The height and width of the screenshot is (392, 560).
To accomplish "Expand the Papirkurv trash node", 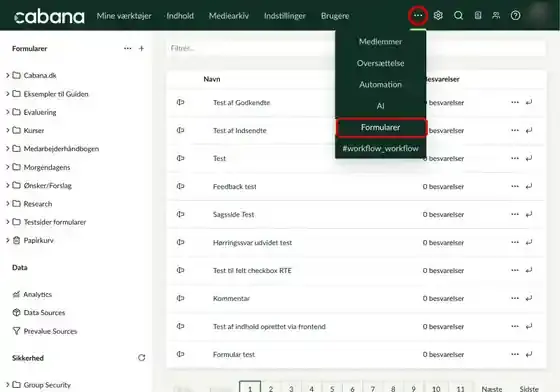I will [x=8, y=240].
